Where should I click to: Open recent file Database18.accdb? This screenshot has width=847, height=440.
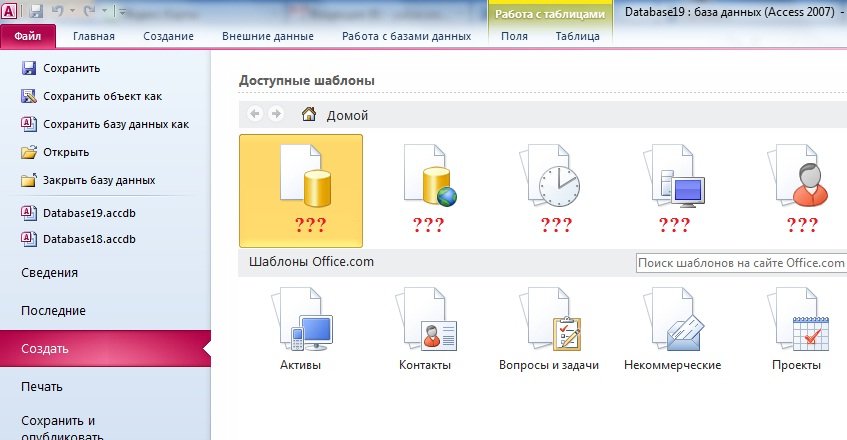point(88,239)
